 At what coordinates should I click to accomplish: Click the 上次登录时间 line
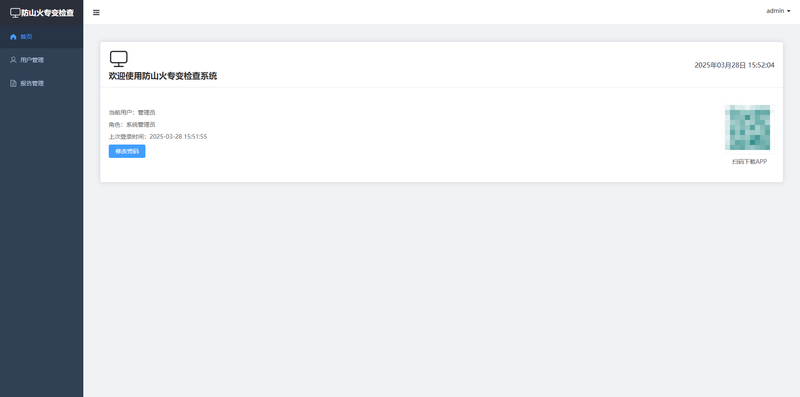[158, 137]
